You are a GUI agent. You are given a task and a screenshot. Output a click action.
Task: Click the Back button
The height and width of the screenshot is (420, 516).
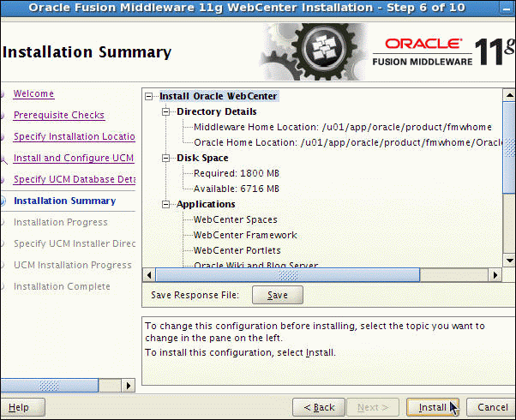(319, 407)
